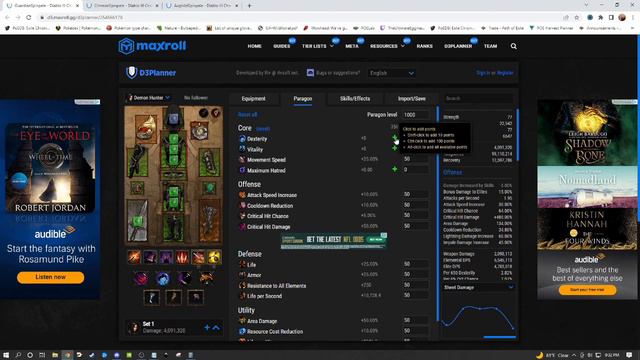Image resolution: width=640 pixels, height=360 pixels.
Task: Open the No follower selector
Action: pos(196,98)
